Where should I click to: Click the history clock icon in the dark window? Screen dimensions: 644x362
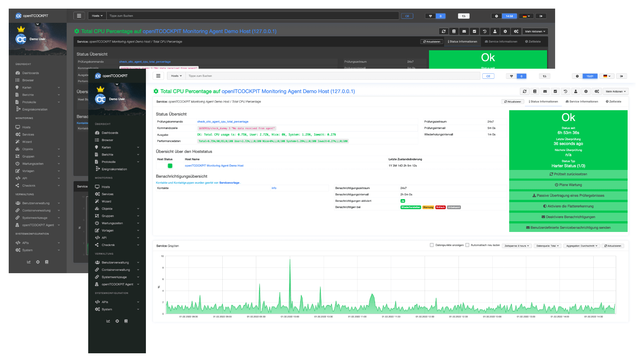tap(485, 31)
